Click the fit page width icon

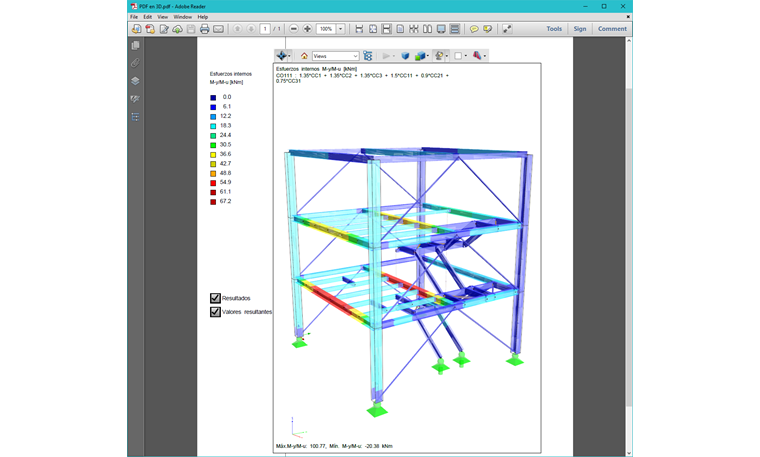(386, 29)
